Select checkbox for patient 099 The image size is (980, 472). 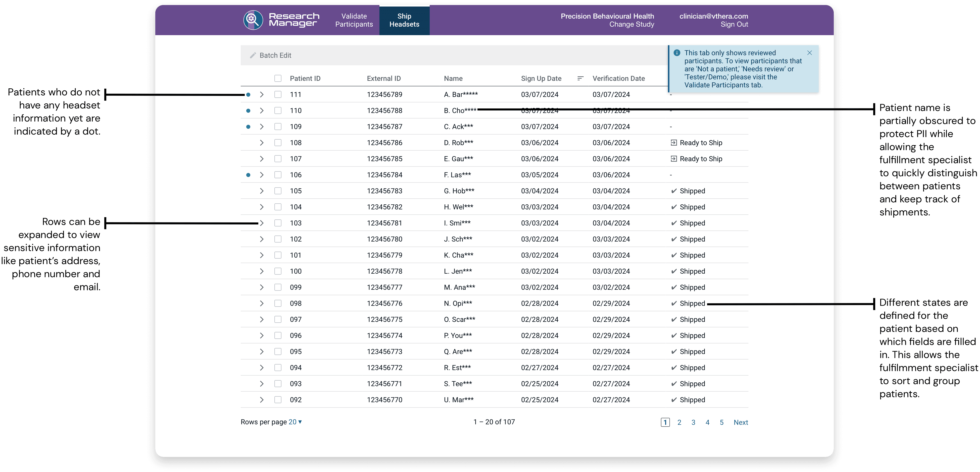278,287
